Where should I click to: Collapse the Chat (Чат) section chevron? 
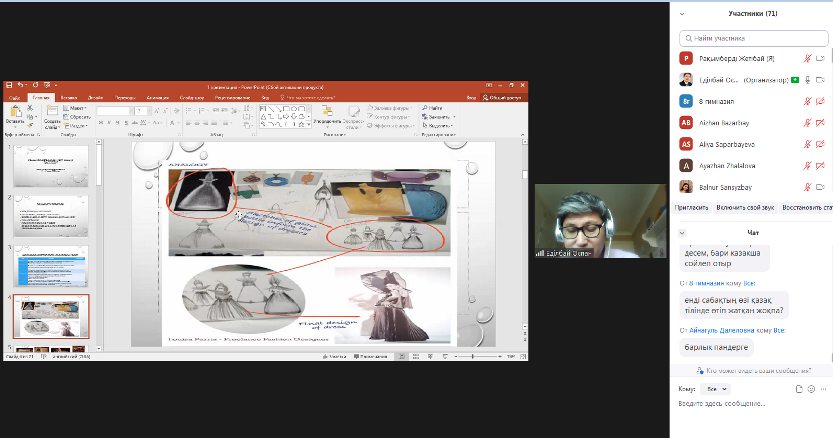coord(681,233)
